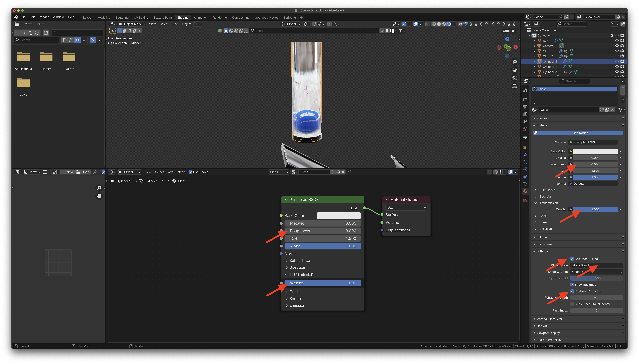Open the Global transform orientation dropdown
Image resolution: width=639 pixels, height=364 pixels.
click(291, 24)
